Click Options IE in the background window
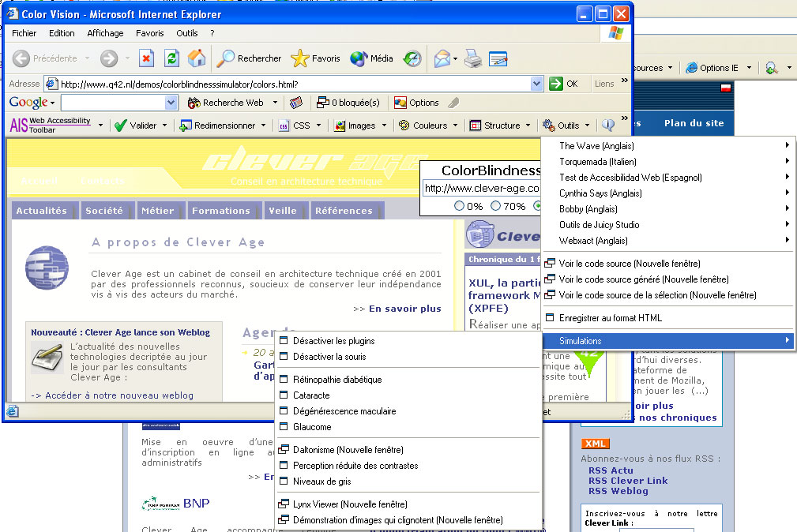This screenshot has height=532, width=797. pos(712,68)
